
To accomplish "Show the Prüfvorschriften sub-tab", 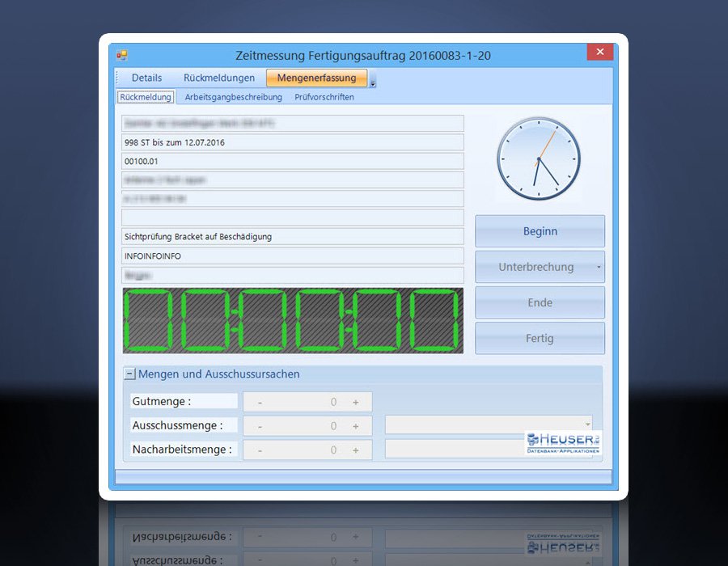I will pos(324,97).
